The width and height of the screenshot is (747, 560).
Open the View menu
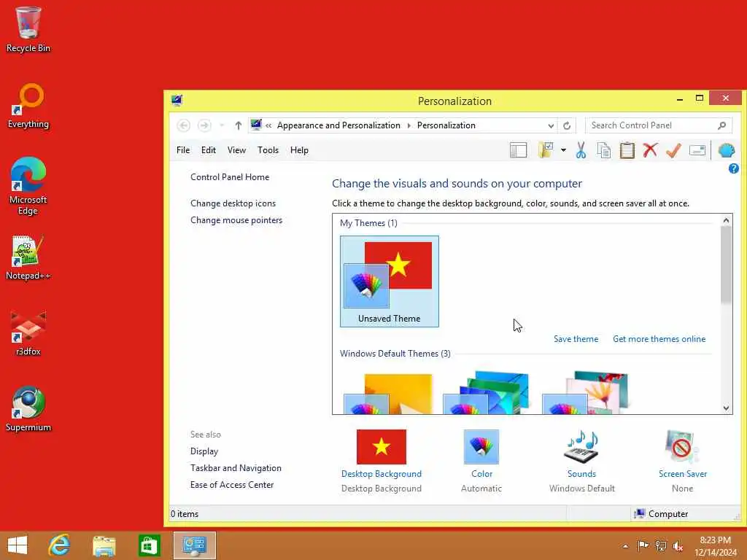pyautogui.click(x=236, y=150)
